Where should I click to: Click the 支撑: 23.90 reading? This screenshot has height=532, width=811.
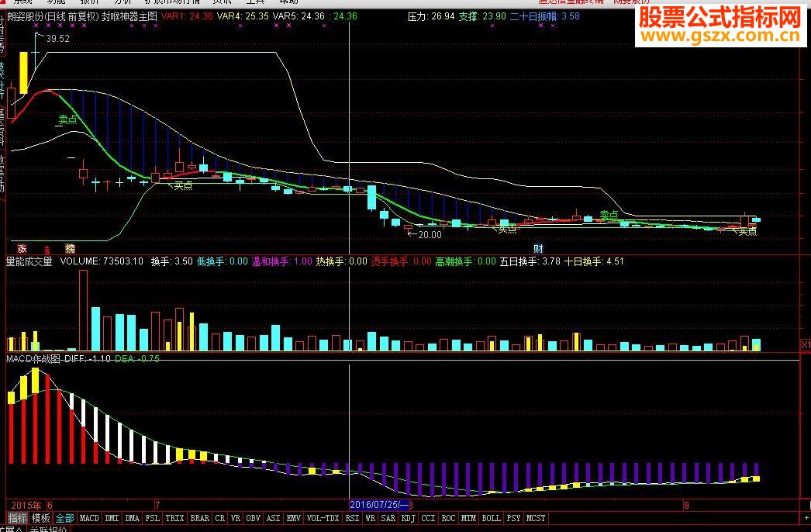(482, 16)
